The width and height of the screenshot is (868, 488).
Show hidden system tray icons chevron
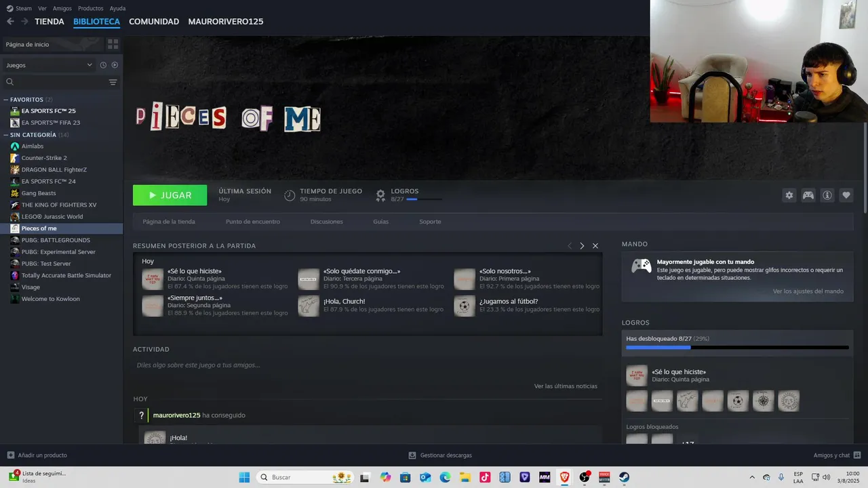[x=751, y=477]
